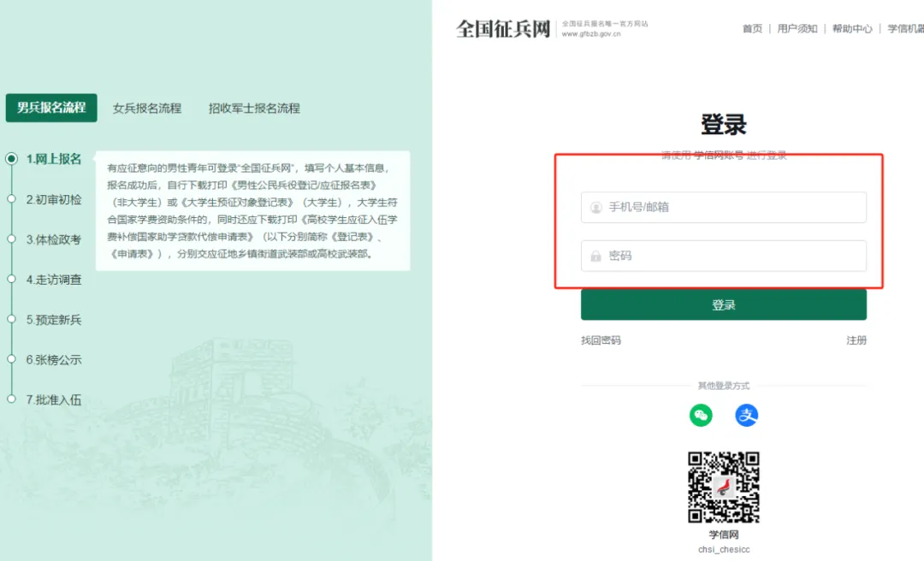The image size is (924, 561).
Task: Focus the 手机号/邮箱 input field
Action: pyautogui.click(x=724, y=208)
